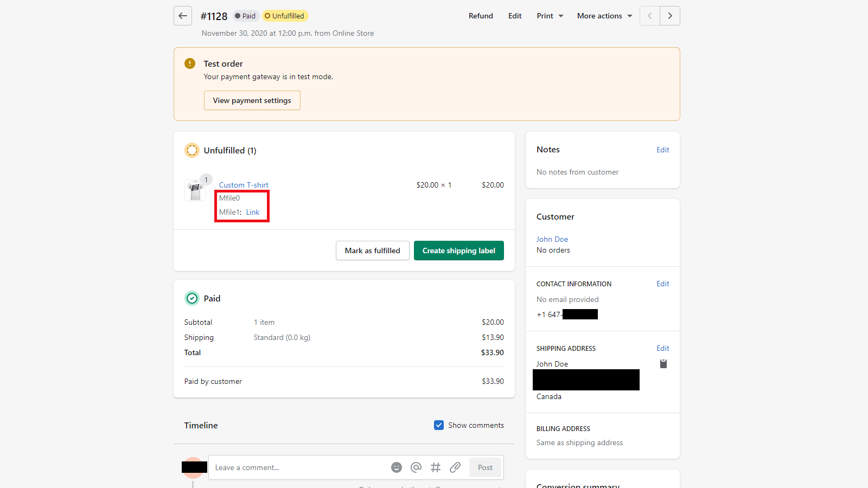
Task: Click Refund in the order header
Action: click(481, 16)
